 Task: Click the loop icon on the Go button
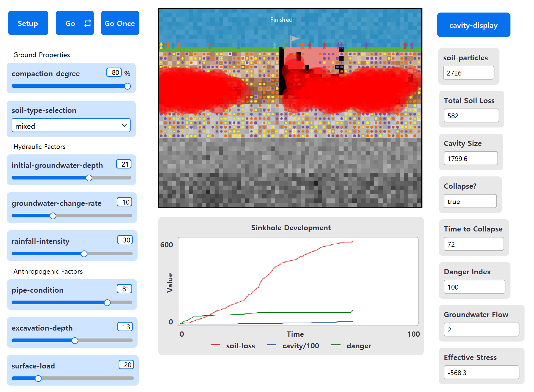[x=87, y=23]
